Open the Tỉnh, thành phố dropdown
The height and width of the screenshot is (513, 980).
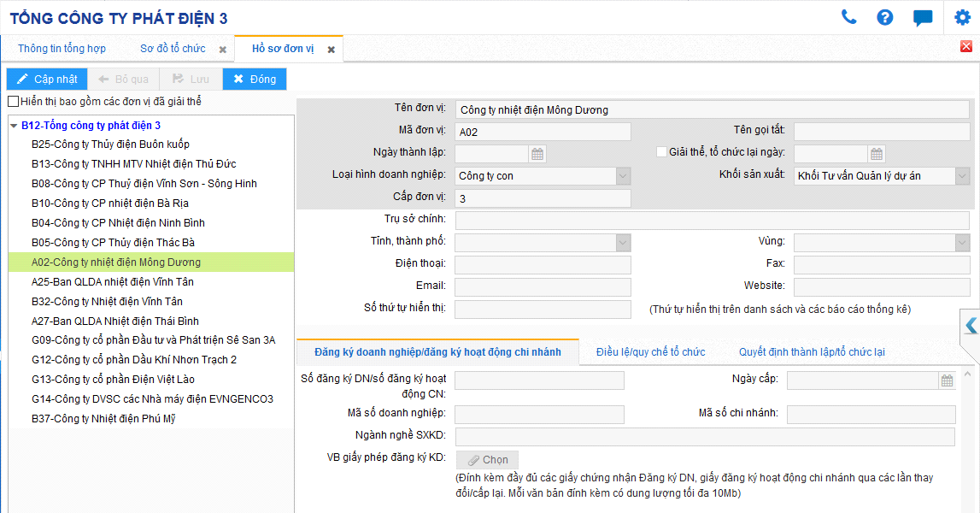tap(623, 243)
